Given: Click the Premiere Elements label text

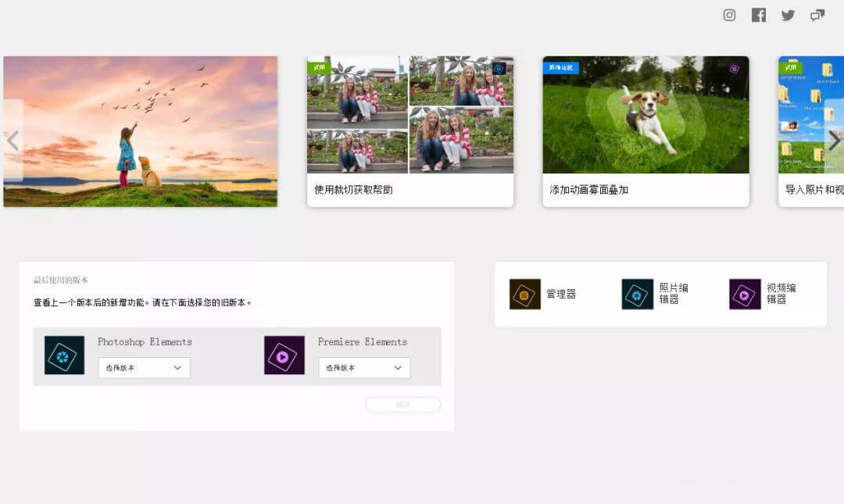Looking at the screenshot, I should [x=363, y=342].
